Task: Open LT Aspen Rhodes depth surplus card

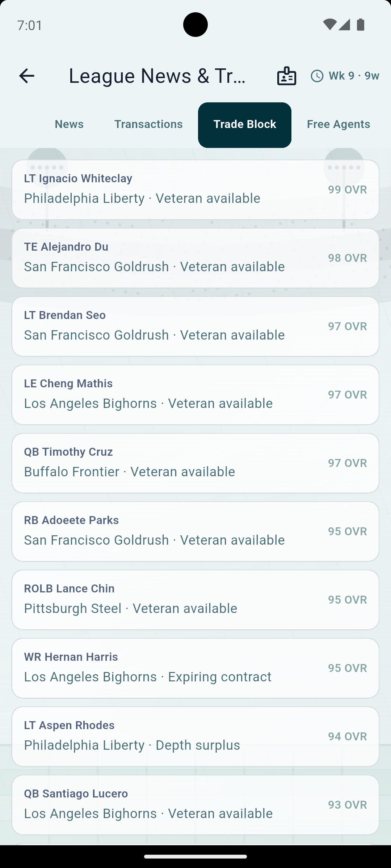Action: [195, 736]
